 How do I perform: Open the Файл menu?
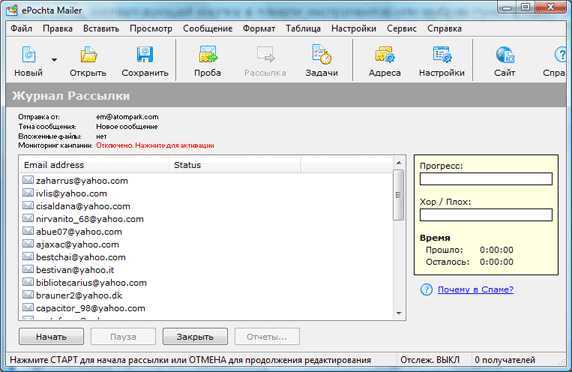point(21,28)
